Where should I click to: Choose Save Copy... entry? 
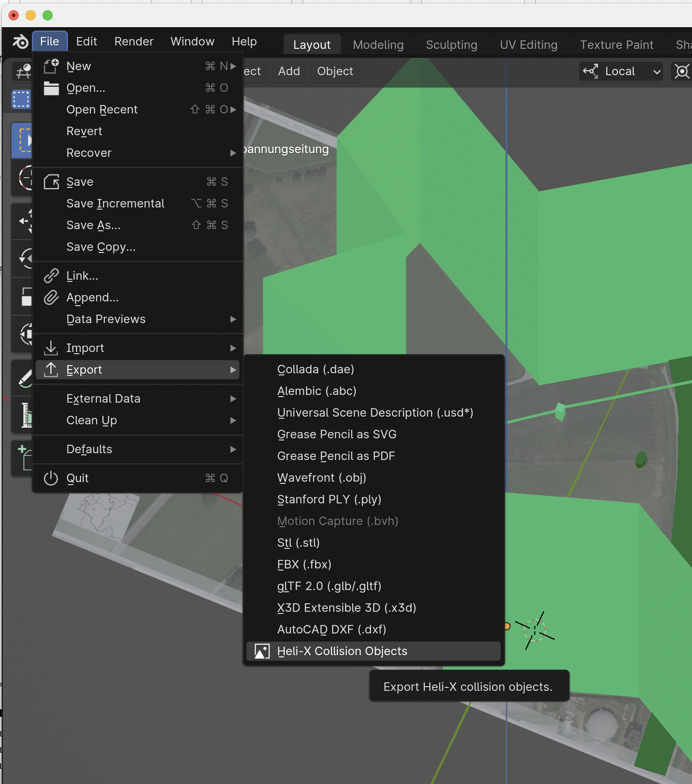tap(137, 247)
